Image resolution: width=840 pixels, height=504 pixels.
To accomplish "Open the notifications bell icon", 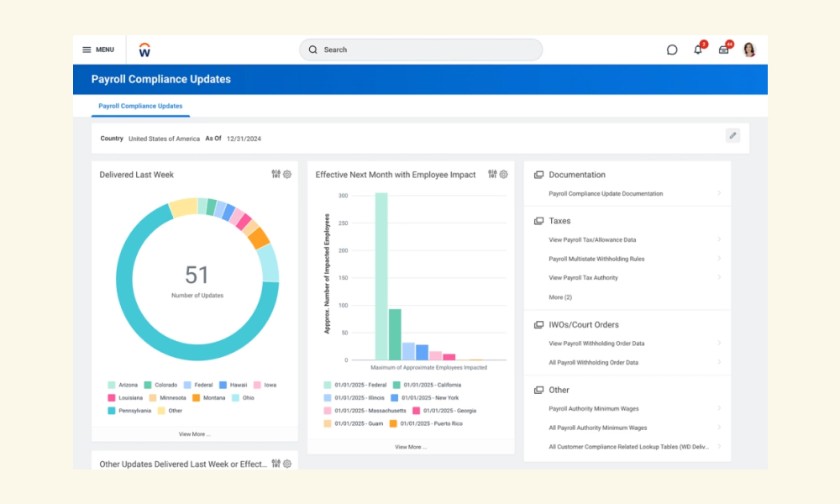I will pyautogui.click(x=697, y=50).
